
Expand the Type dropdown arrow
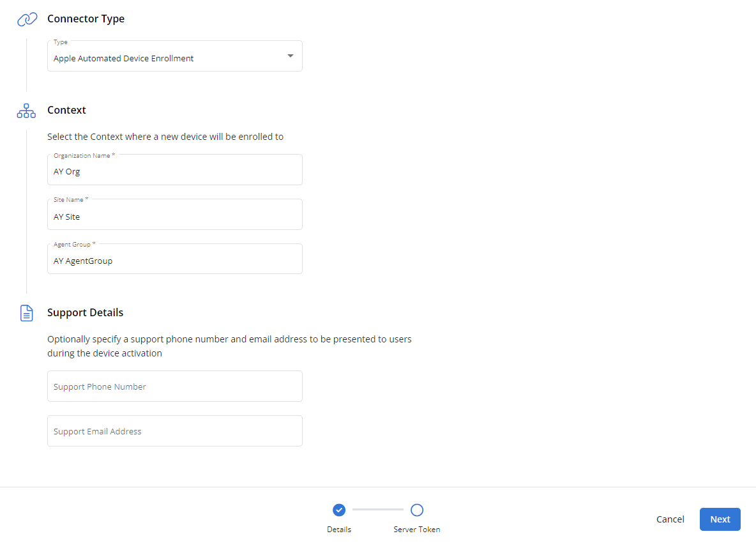tap(291, 56)
